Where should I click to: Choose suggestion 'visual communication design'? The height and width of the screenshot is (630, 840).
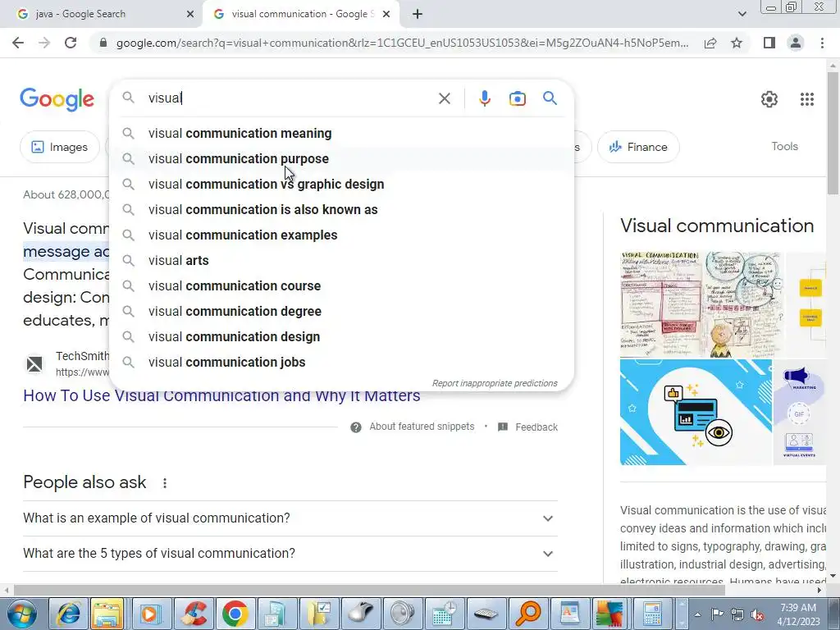point(341,337)
